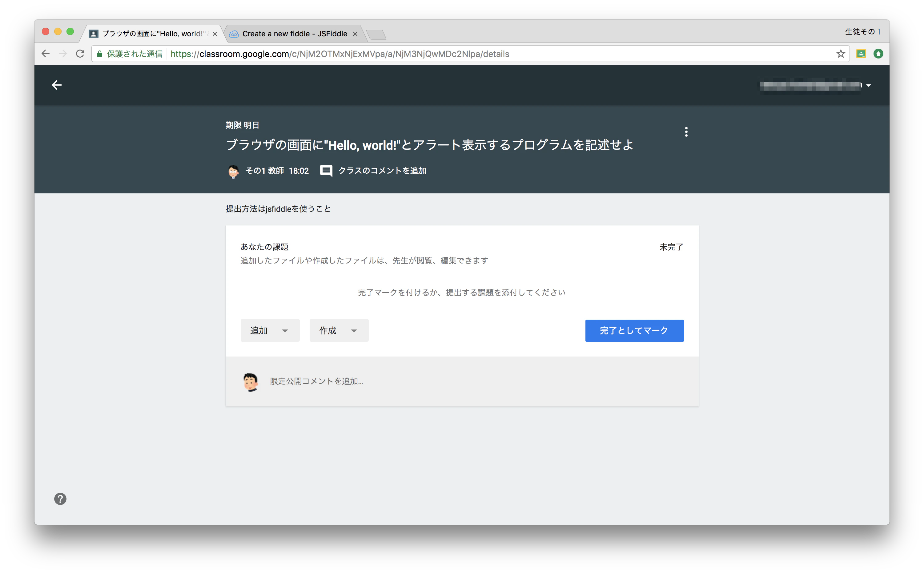Click the green upward-arrow extension icon

click(x=878, y=54)
